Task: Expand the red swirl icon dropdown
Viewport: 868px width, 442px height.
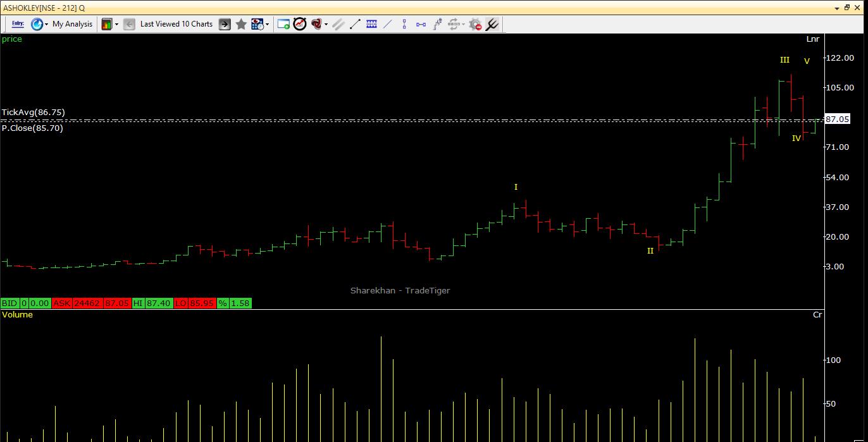Action: coord(326,24)
